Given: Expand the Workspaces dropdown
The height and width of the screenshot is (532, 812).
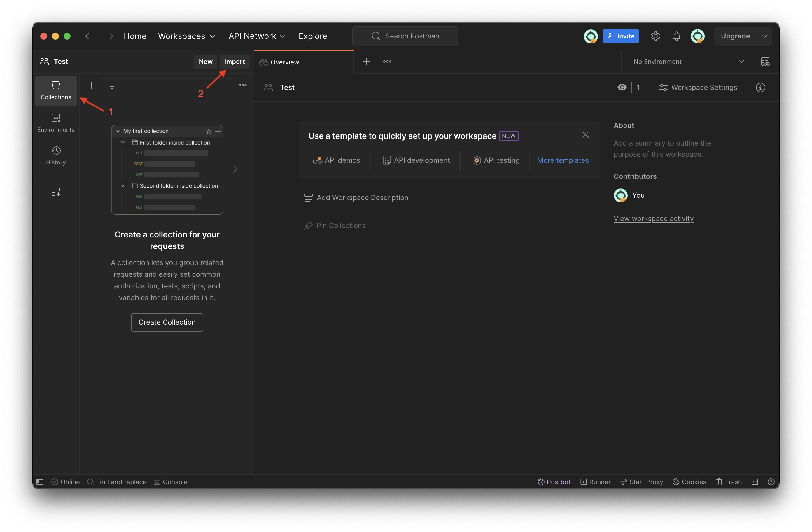Looking at the screenshot, I should pos(187,36).
